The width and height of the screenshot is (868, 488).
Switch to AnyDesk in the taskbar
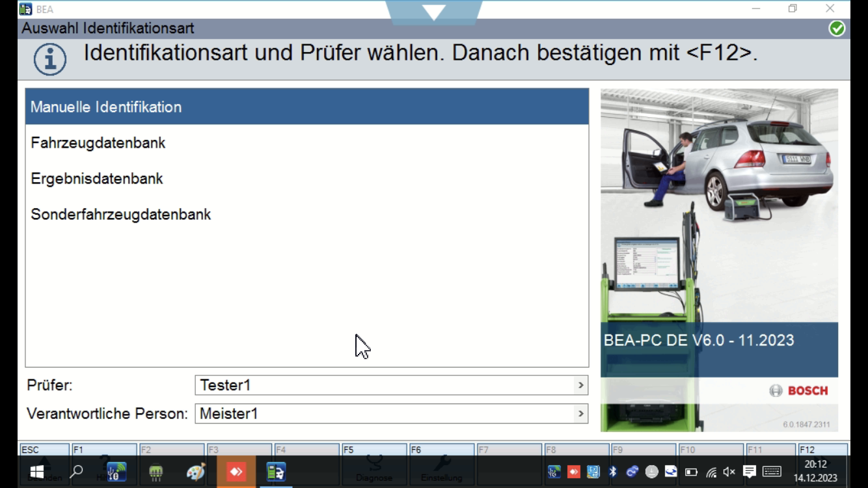236,472
